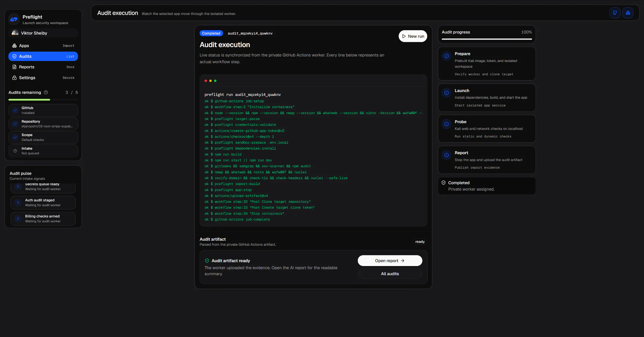Click the "3 / 5" audits count
The height and width of the screenshot is (337, 644).
click(72, 92)
